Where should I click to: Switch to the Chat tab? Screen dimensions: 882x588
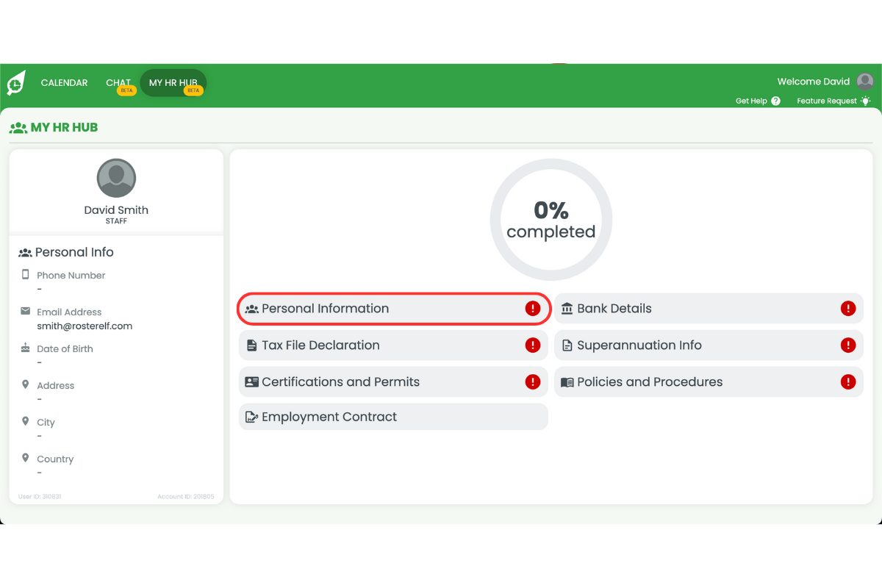[x=118, y=83]
